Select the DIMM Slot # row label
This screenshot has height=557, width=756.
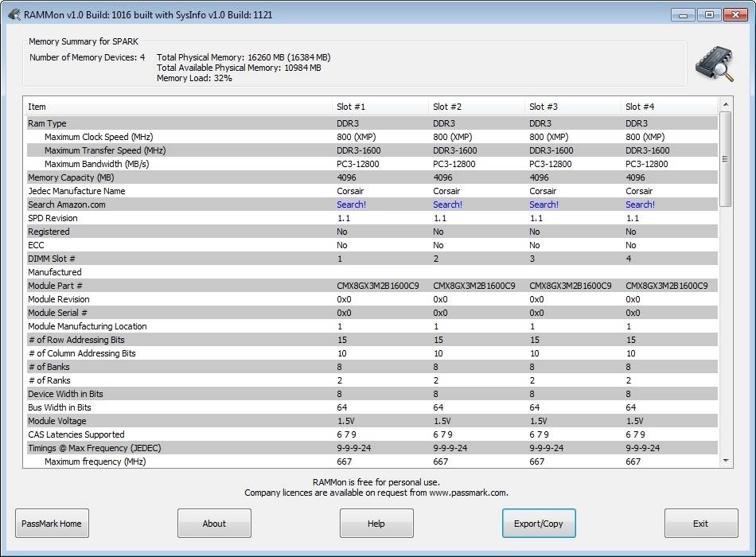point(52,259)
